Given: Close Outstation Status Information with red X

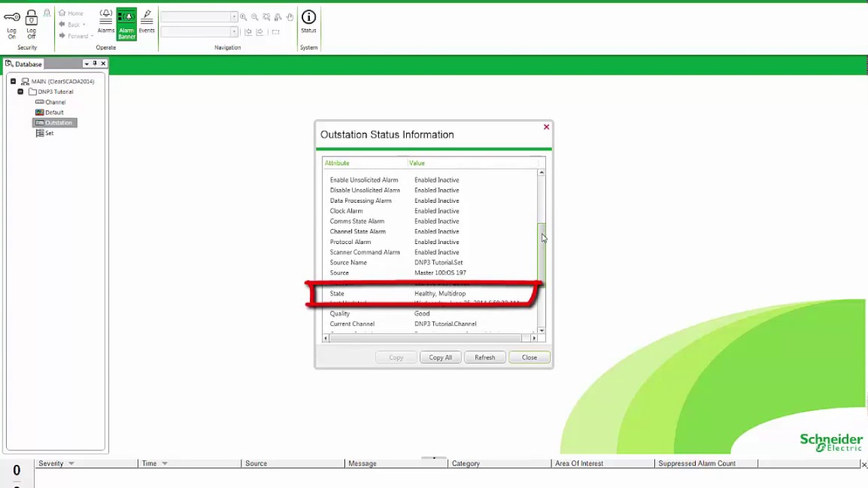Looking at the screenshot, I should pos(547,127).
